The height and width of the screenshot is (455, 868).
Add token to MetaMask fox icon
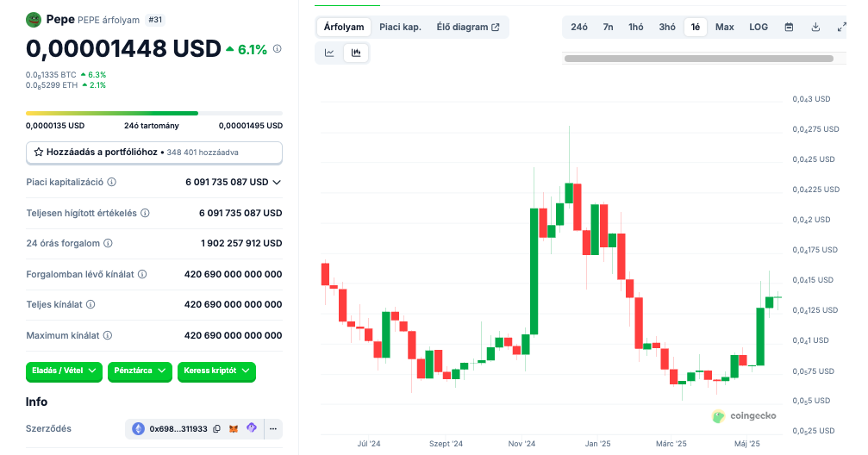click(x=234, y=428)
